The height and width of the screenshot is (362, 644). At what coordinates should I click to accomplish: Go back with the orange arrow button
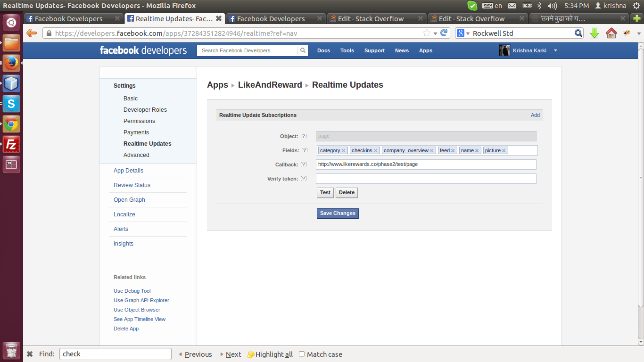tap(32, 33)
